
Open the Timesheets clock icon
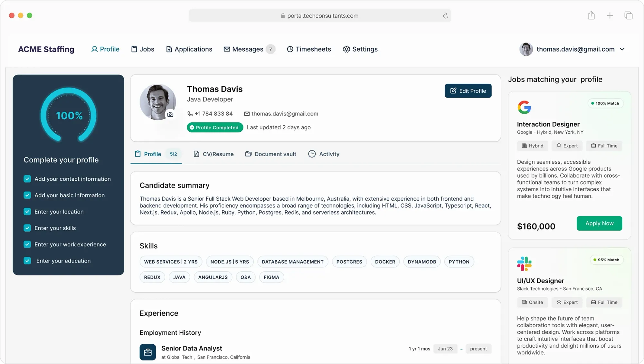(x=290, y=49)
